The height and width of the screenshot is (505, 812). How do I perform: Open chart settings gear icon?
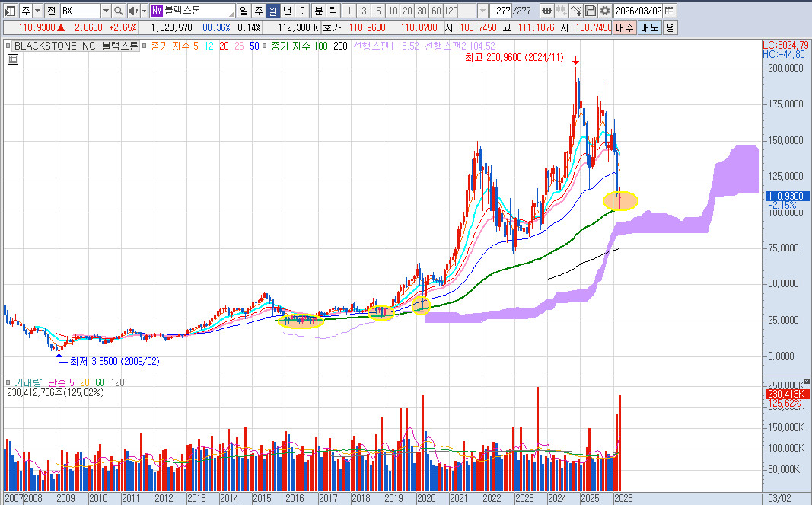click(604, 11)
